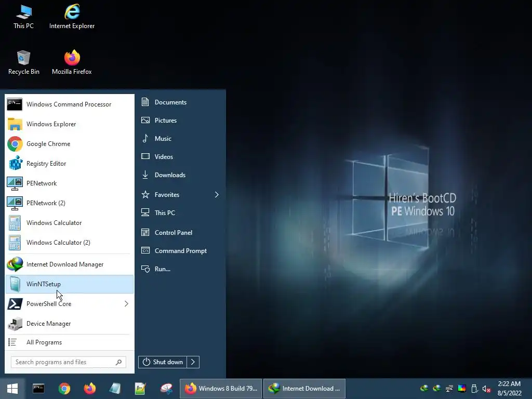Open Command Prompt pinned on taskbar
Viewport: 532px width, 399px height.
pos(38,389)
